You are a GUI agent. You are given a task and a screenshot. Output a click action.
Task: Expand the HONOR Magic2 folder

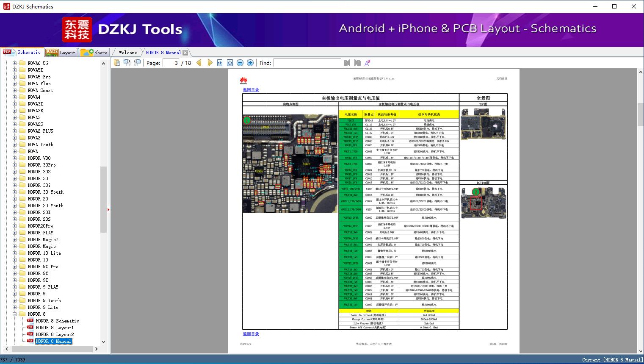point(15,239)
